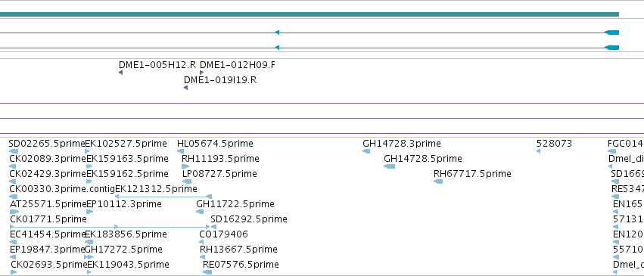Click the SD16292.5prime feature label
This screenshot has width=644, height=276.
[249, 219]
